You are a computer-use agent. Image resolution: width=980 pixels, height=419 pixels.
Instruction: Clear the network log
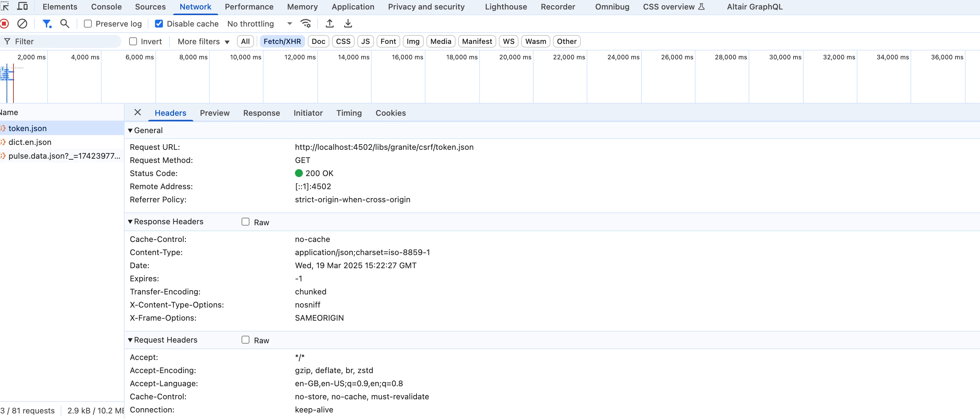click(x=22, y=24)
